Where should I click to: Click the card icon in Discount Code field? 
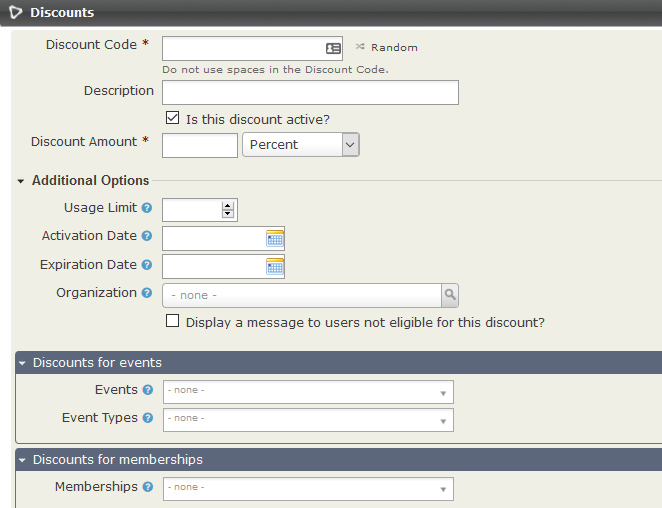(333, 48)
